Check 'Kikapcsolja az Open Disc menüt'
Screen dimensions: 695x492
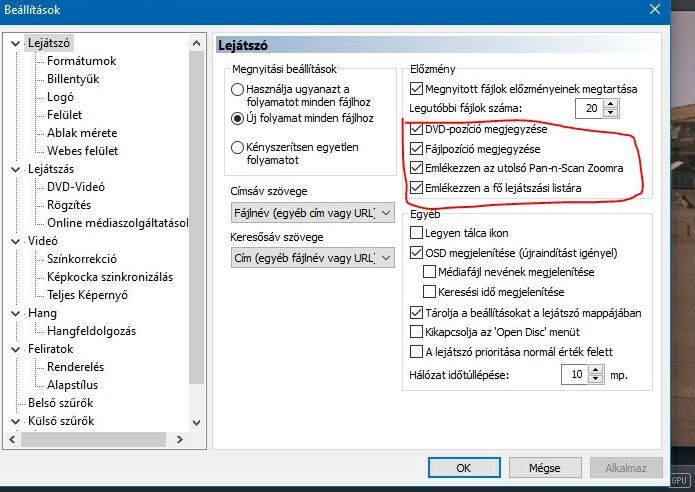point(416,332)
